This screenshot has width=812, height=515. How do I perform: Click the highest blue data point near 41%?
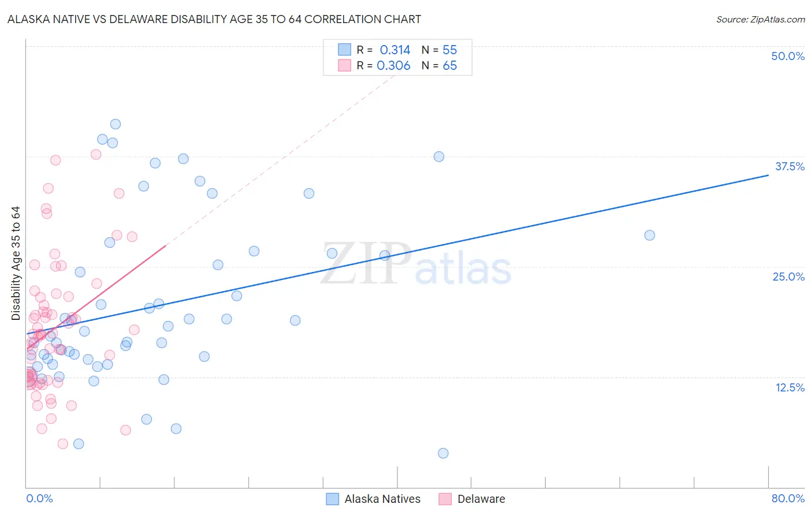point(116,124)
